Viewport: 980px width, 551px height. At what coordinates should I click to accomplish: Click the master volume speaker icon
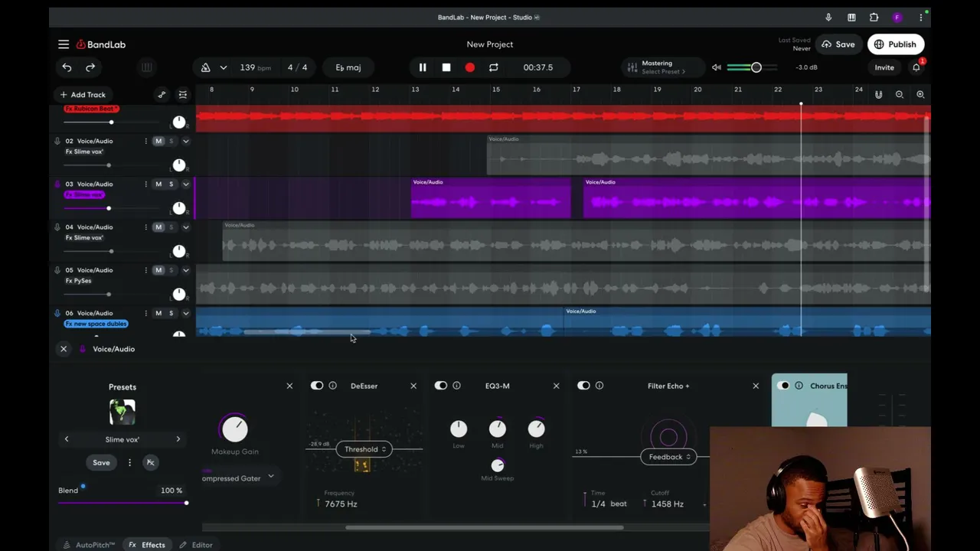[717, 67]
